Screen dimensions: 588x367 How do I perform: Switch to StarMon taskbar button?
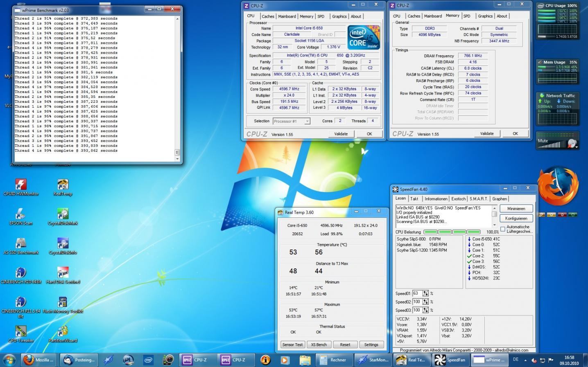point(373,360)
